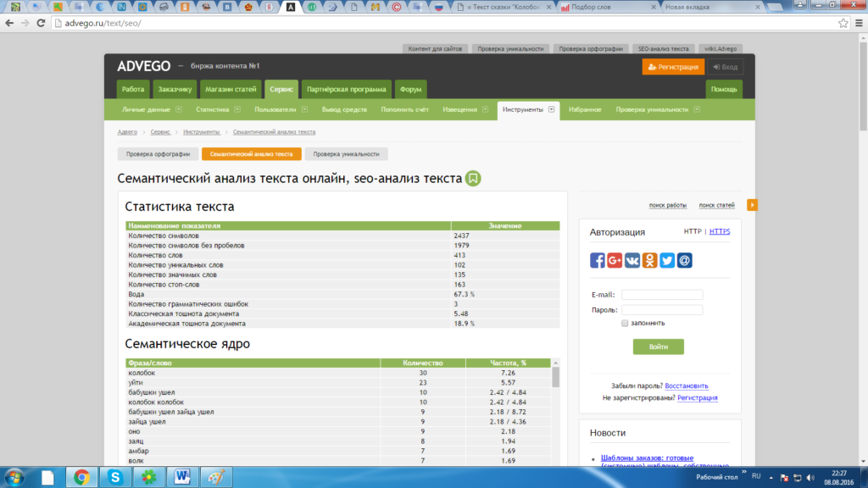Click the Action Center flag tray icon
This screenshot has height=488, width=868.
coord(784,478)
